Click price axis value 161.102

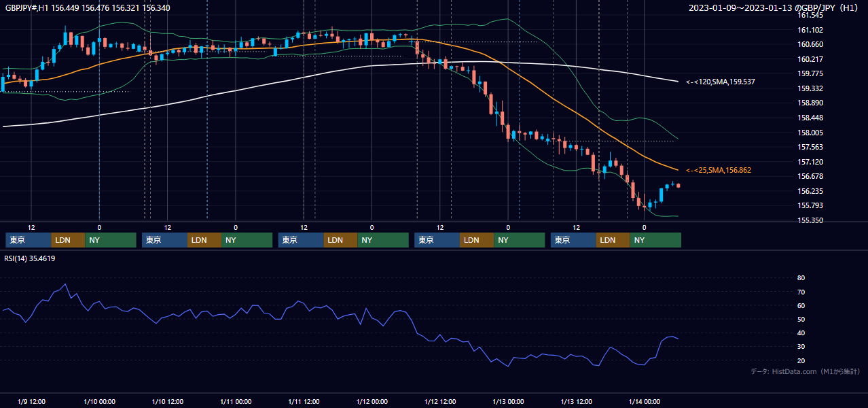(x=810, y=30)
